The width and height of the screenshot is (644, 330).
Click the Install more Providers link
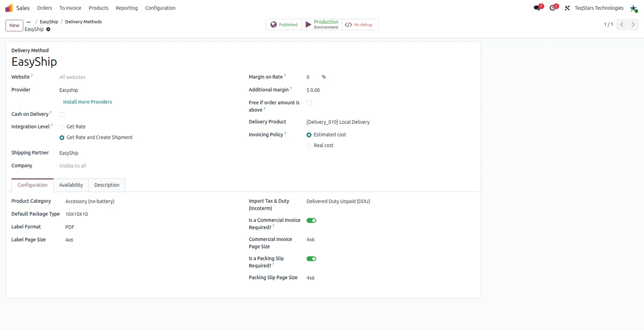click(x=87, y=102)
